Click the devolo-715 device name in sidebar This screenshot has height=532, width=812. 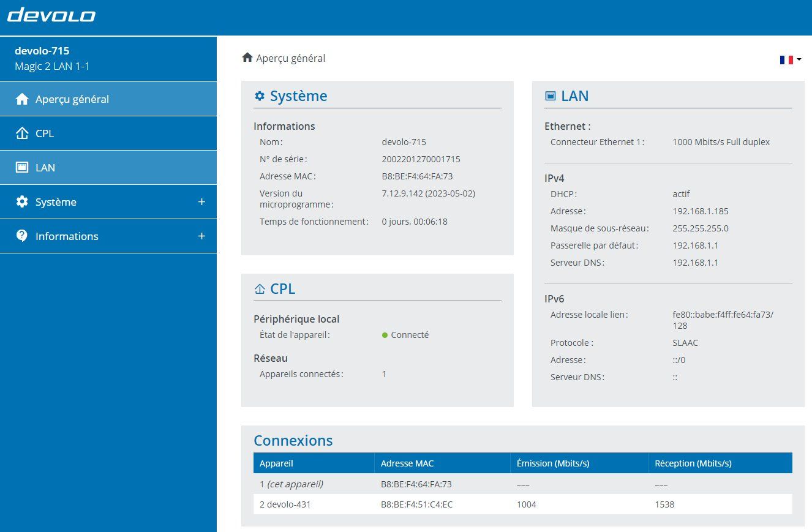[42, 51]
